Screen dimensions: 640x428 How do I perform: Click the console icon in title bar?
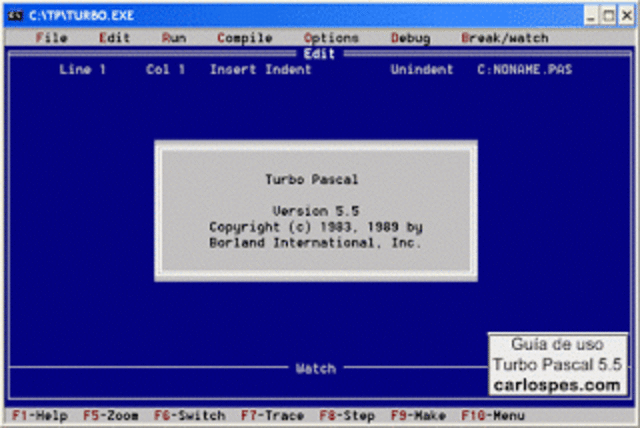point(16,16)
